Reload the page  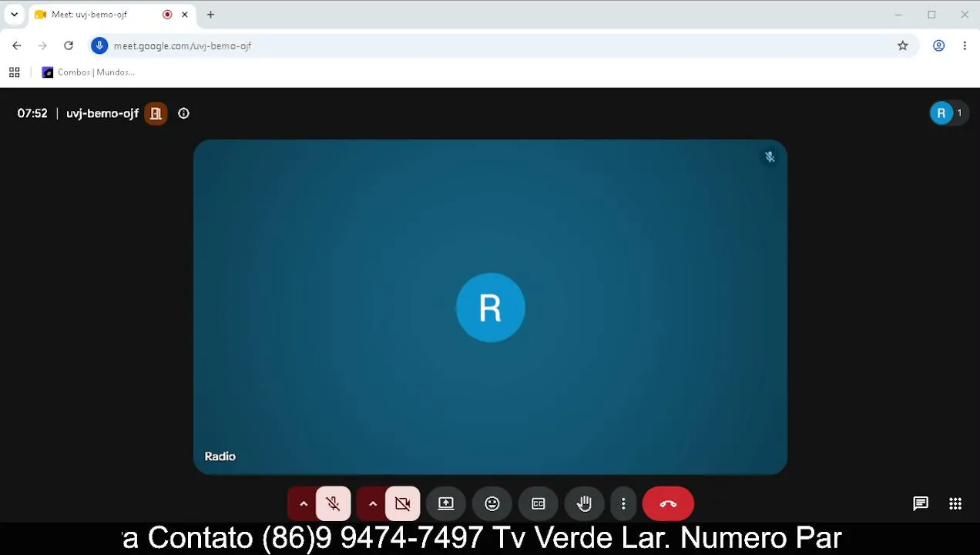click(69, 45)
